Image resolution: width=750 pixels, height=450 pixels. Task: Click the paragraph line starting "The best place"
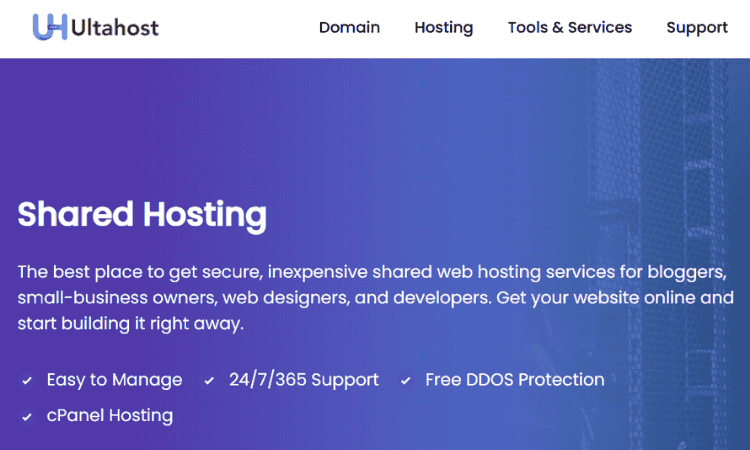(x=370, y=272)
